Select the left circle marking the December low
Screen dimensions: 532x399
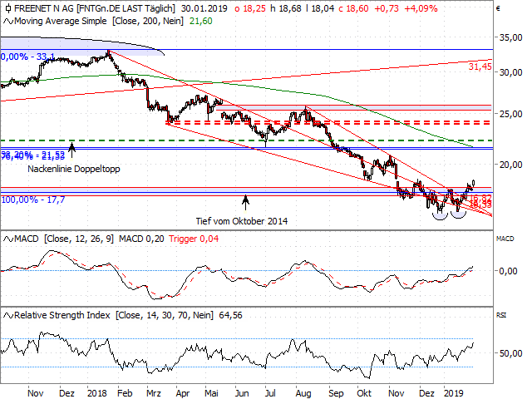[438, 213]
